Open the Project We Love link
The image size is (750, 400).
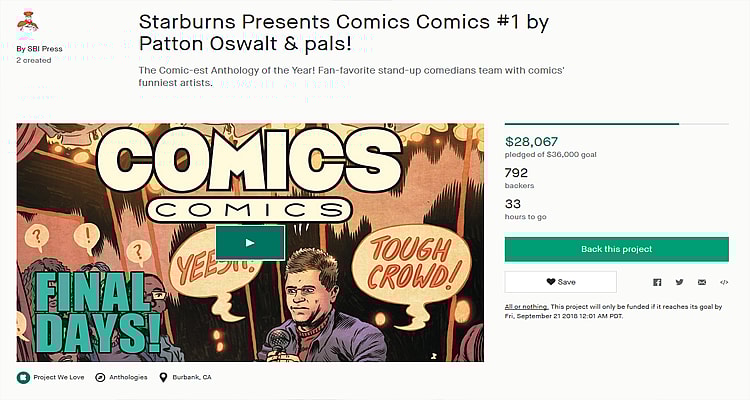pyautogui.click(x=60, y=377)
